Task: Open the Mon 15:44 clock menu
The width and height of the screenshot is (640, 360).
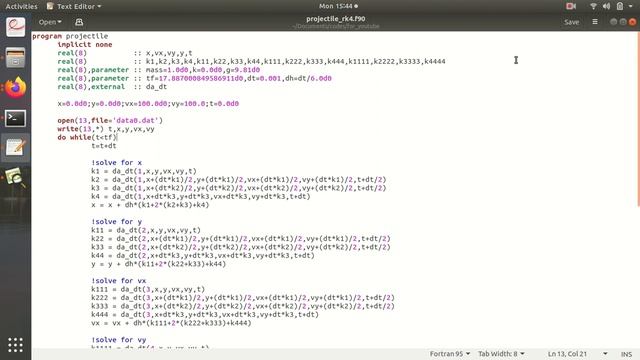Action: tap(338, 6)
